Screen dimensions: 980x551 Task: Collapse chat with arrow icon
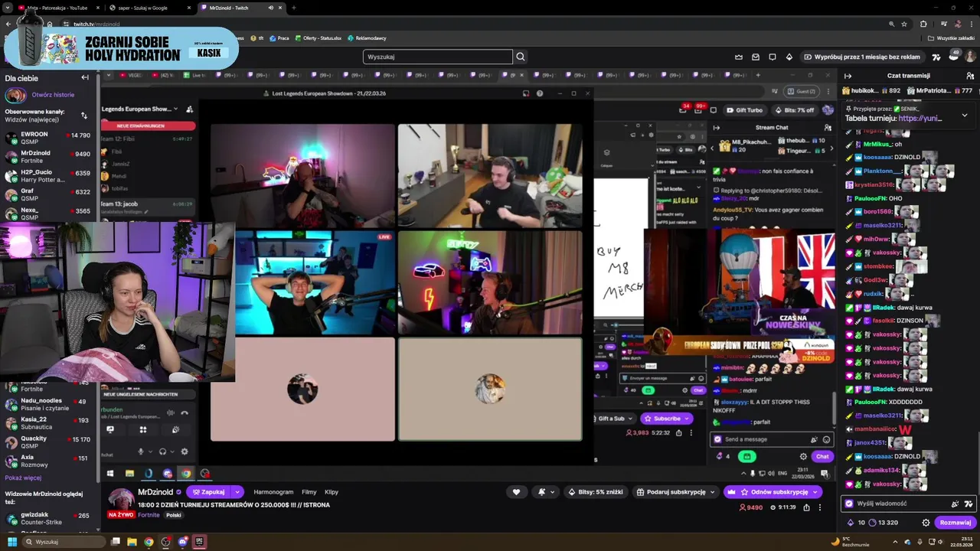[x=848, y=76]
